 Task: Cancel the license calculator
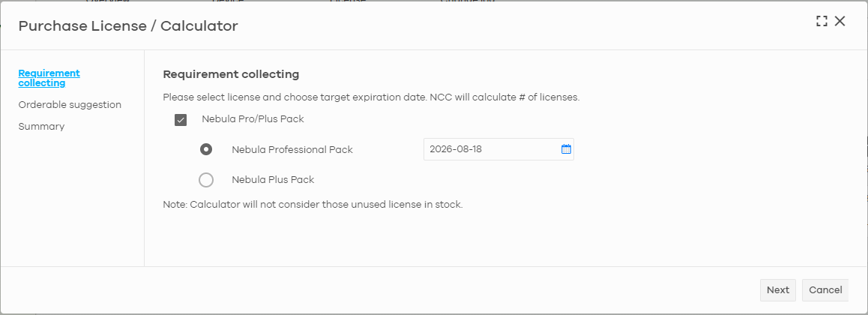[x=825, y=290]
